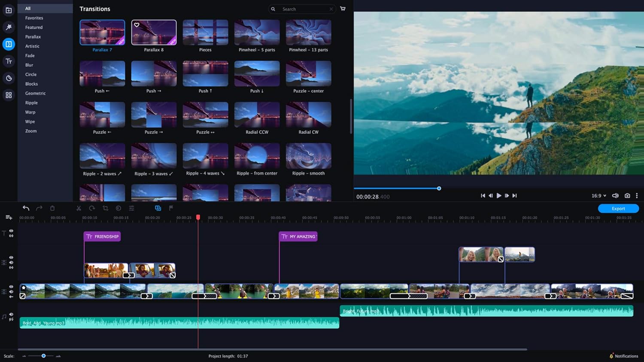
Task: Select the Pinwheel – 5 parts thumbnail
Action: coord(257,32)
